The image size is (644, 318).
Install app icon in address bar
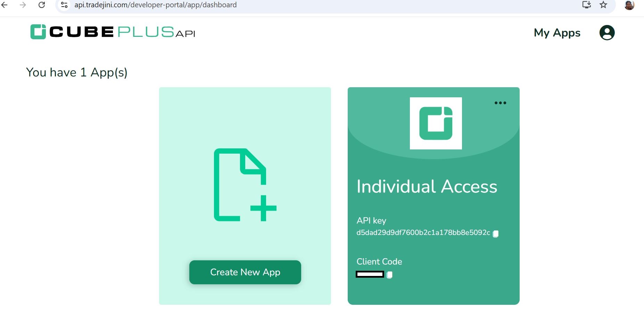pyautogui.click(x=587, y=5)
